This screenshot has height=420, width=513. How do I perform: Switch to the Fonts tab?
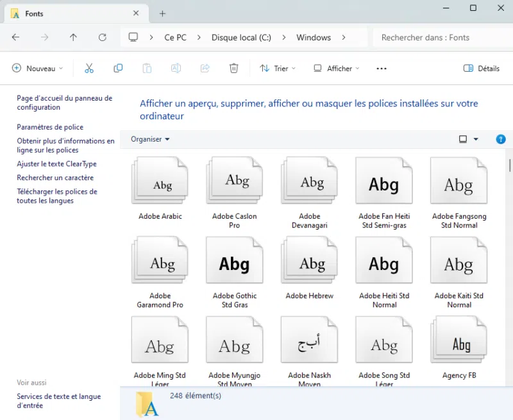[x=71, y=13]
